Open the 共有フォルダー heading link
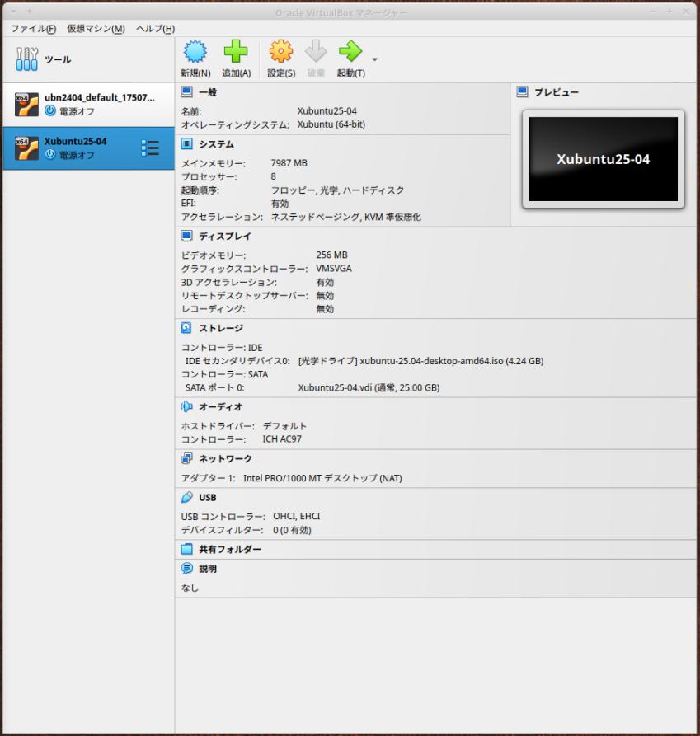 229,549
